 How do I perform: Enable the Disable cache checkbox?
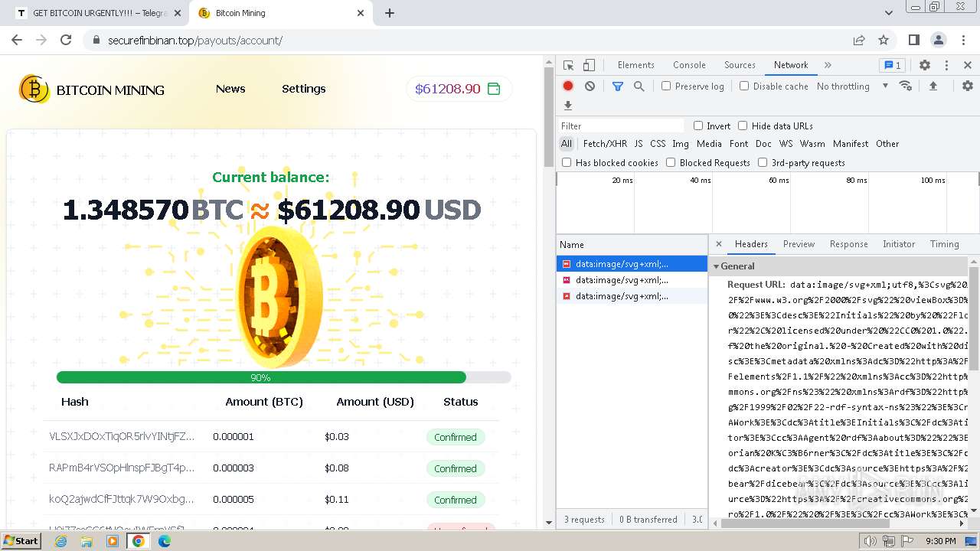[744, 86]
